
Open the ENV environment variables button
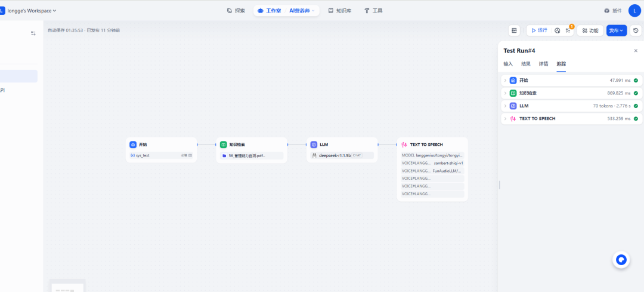[x=514, y=30]
